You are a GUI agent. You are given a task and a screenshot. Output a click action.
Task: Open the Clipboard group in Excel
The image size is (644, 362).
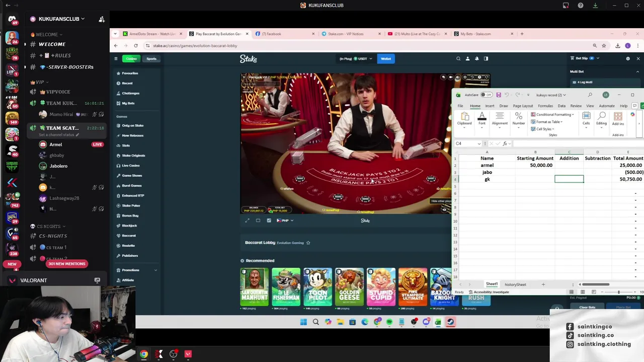coord(464,119)
